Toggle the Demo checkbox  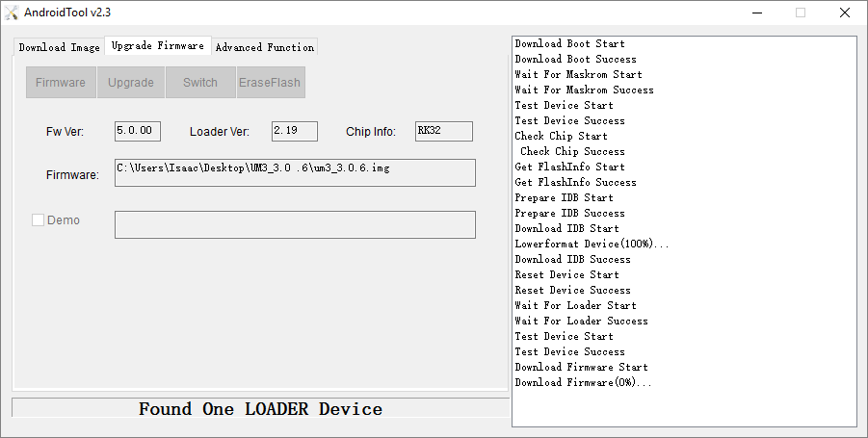tap(38, 220)
